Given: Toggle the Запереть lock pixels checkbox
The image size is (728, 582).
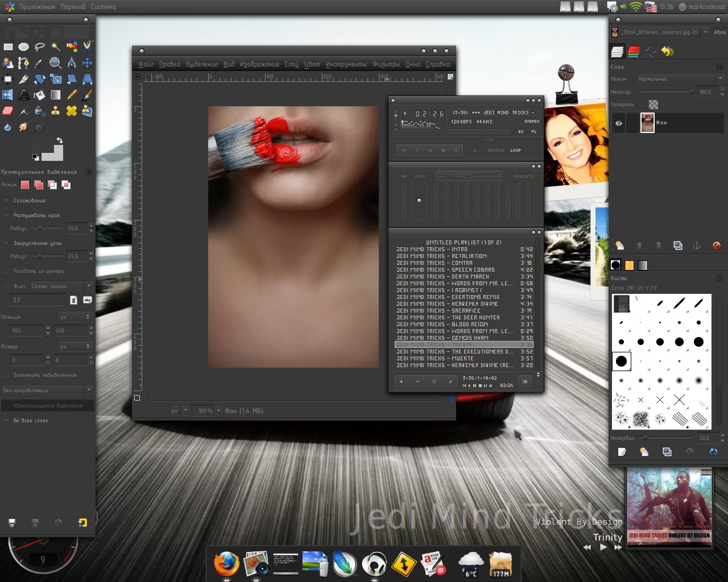Looking at the screenshot, I should tap(642, 105).
